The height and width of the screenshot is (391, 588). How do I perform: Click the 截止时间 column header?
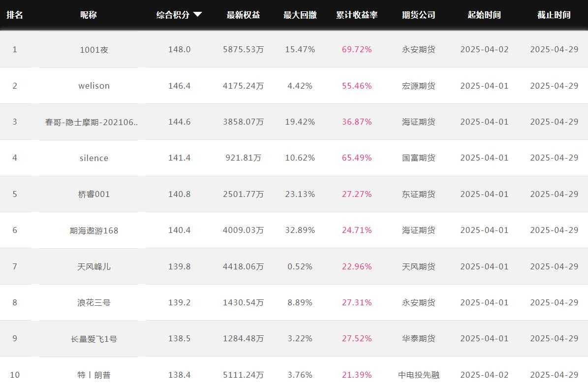[554, 15]
